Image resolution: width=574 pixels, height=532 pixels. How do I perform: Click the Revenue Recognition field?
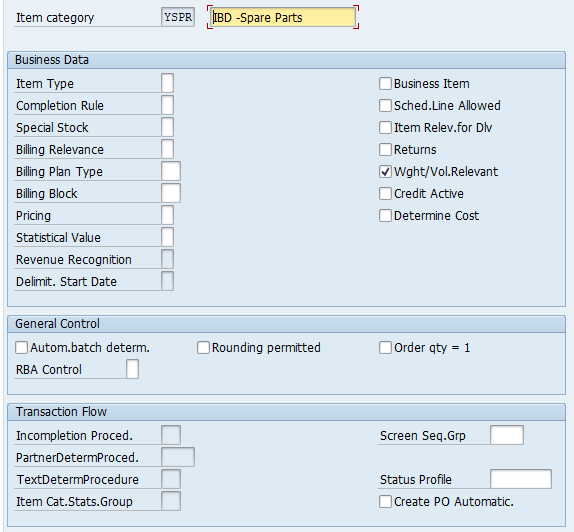(167, 259)
